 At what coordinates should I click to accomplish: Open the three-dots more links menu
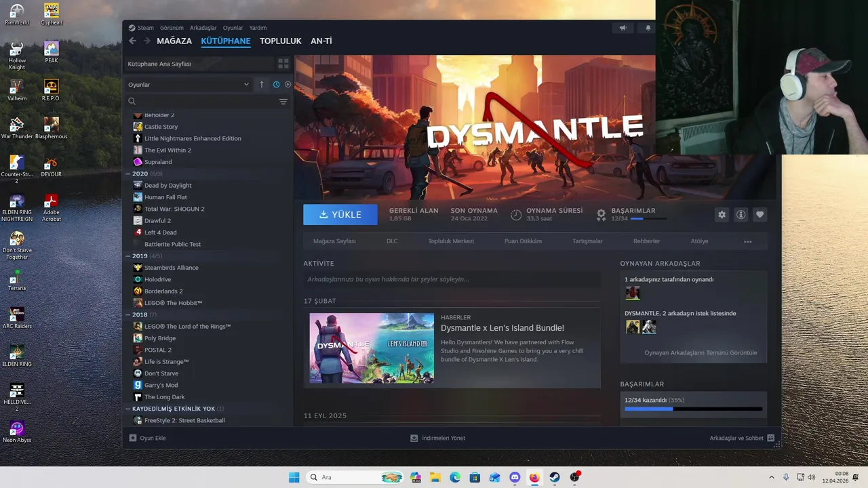pos(747,241)
